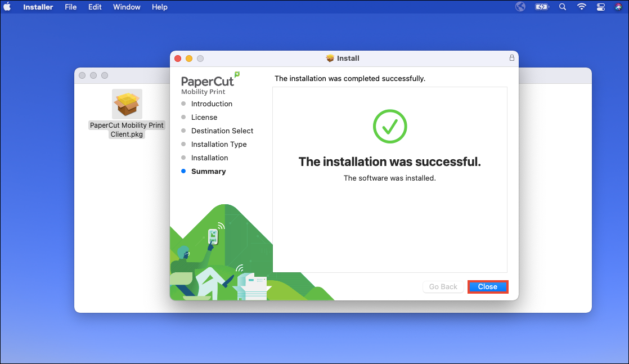Click the rightmost colorful menu bar icon
Viewport: 629px width, 364px height.
[618, 7]
